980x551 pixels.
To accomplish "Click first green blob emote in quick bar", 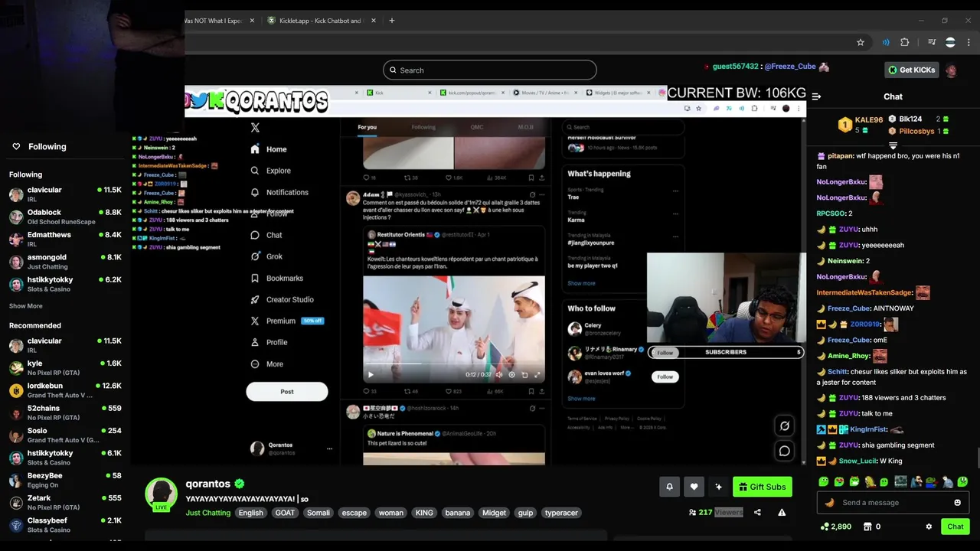I will (x=823, y=482).
